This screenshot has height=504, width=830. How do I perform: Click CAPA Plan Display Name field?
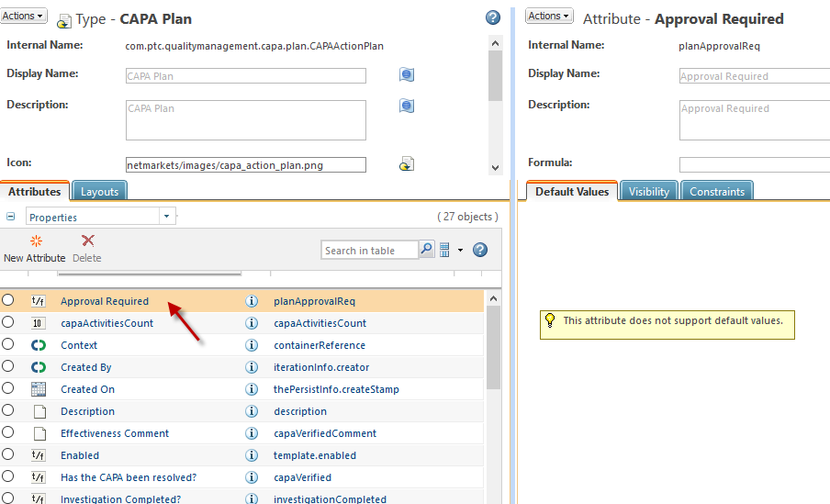(246, 75)
